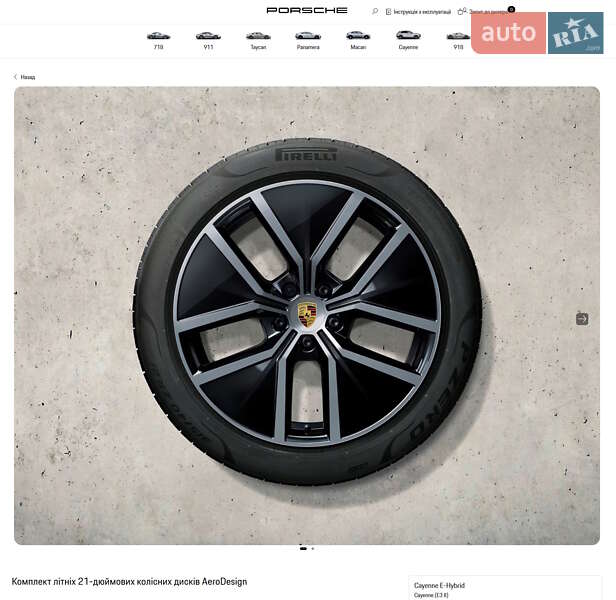This screenshot has width=616, height=600.
Task: Click the auto RIA watermark logo
Action: pyautogui.click(x=537, y=33)
